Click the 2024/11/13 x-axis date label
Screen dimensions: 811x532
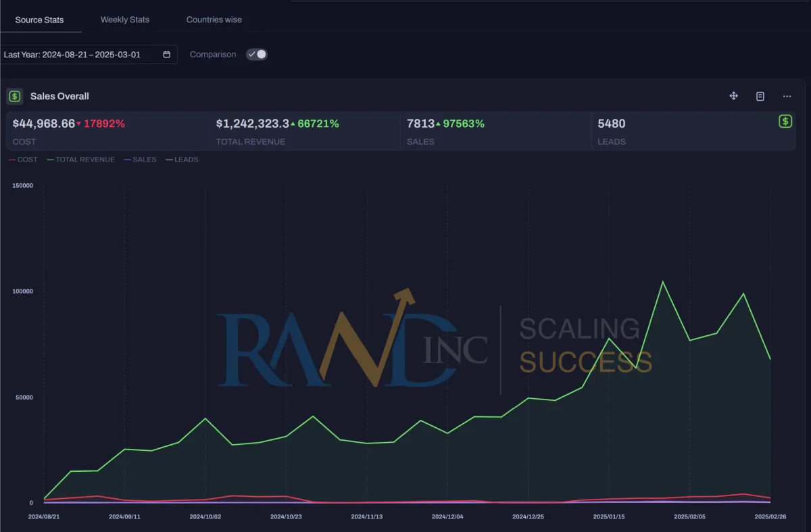367,516
